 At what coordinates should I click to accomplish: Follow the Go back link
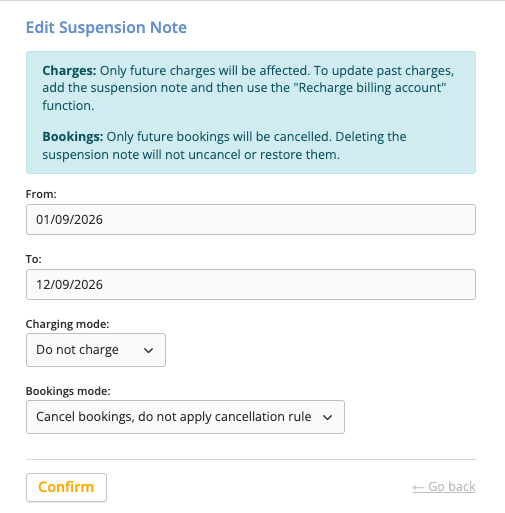click(x=444, y=487)
